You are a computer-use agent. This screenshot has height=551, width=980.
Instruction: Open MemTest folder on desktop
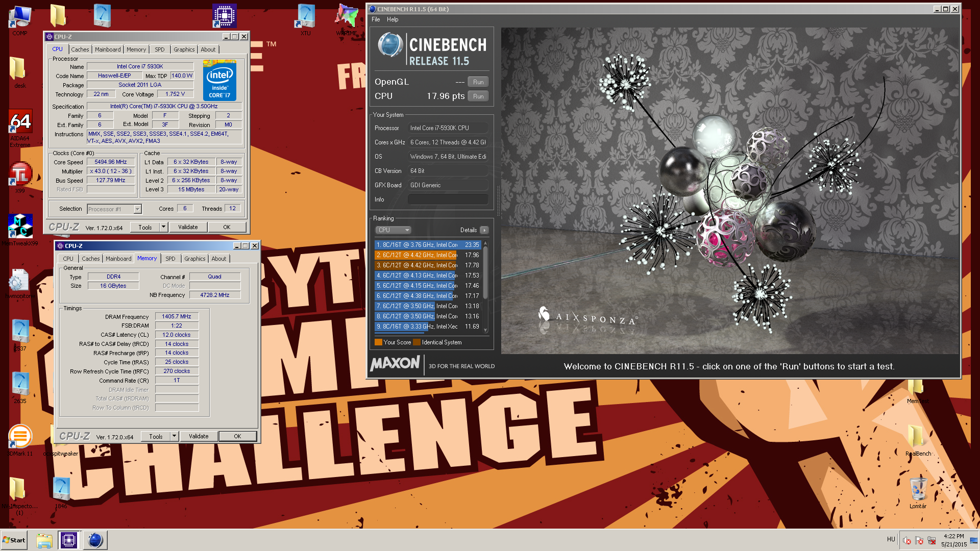tap(918, 392)
